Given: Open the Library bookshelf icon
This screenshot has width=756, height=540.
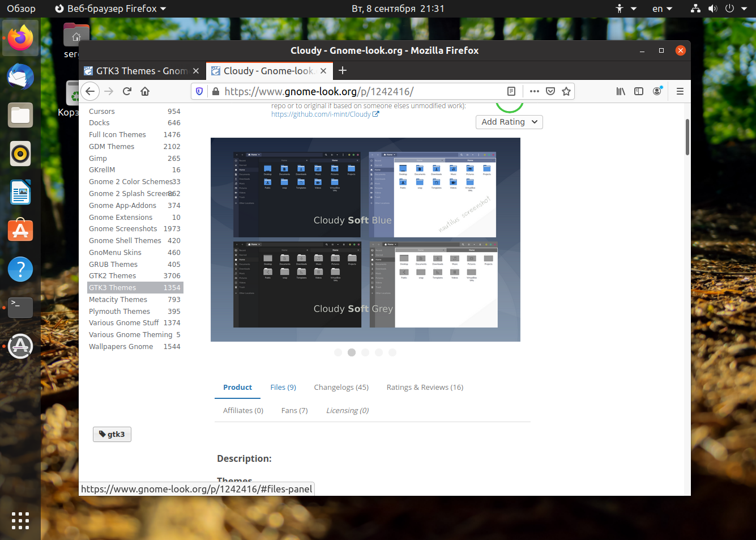Looking at the screenshot, I should (621, 91).
